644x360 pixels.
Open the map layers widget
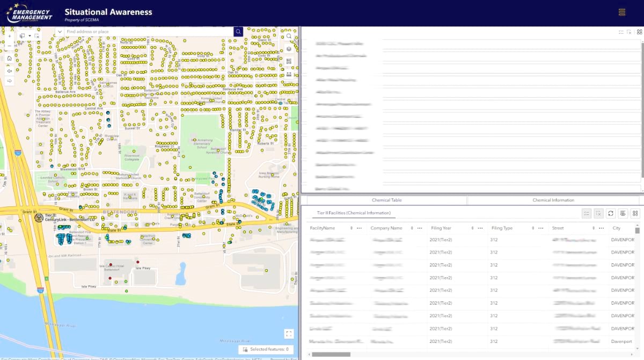[x=289, y=49]
